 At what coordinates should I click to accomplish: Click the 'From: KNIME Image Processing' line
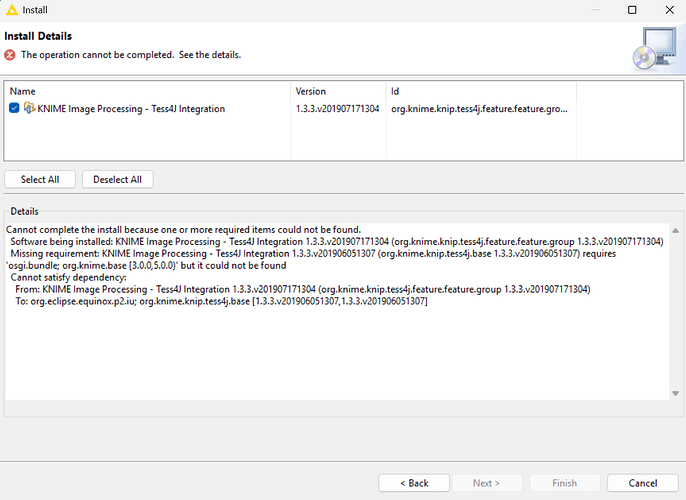pos(303,289)
